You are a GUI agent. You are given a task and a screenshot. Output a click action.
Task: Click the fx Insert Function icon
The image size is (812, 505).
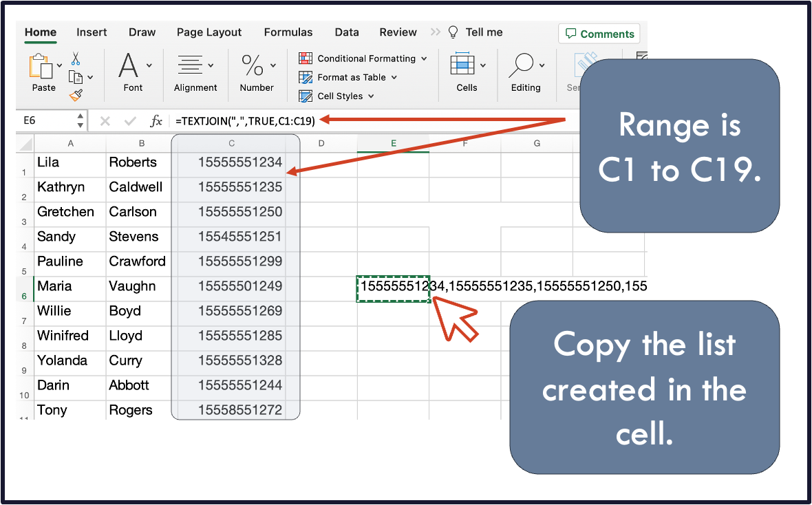tap(157, 120)
